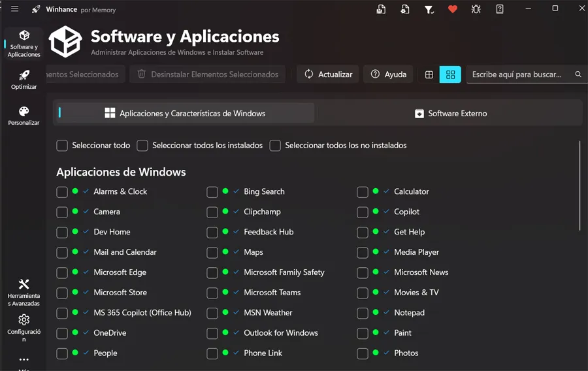The image size is (588, 371).
Task: Tick the Bing Search checkbox
Action: [x=212, y=192]
